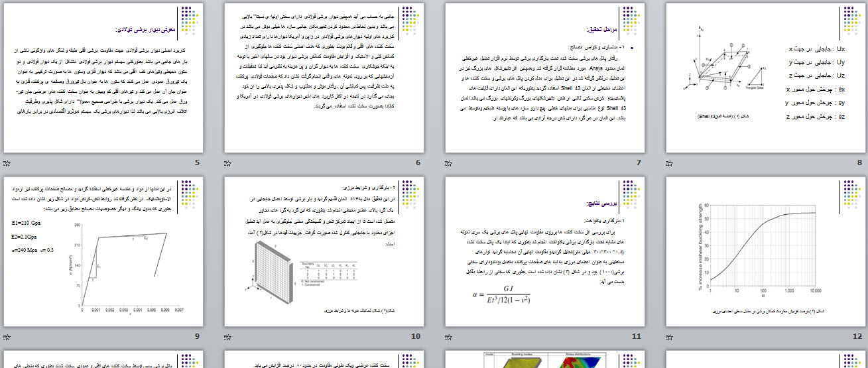Select slide 11 thumbnail with alpha formula
868x368 pixels.
(x=545, y=252)
